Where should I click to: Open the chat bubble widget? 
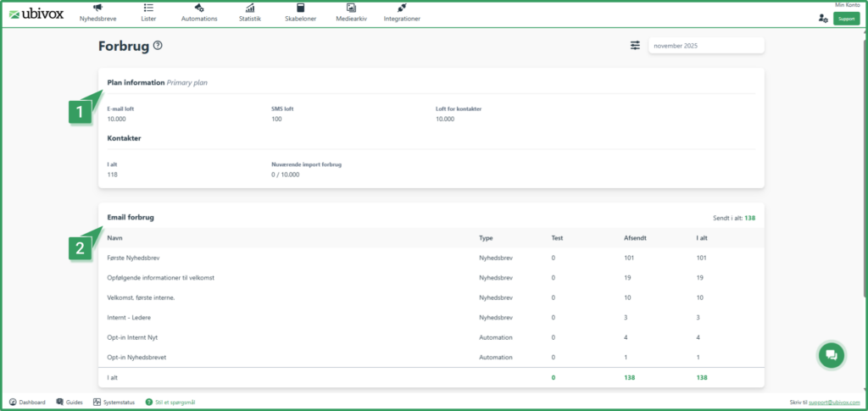pos(831,354)
